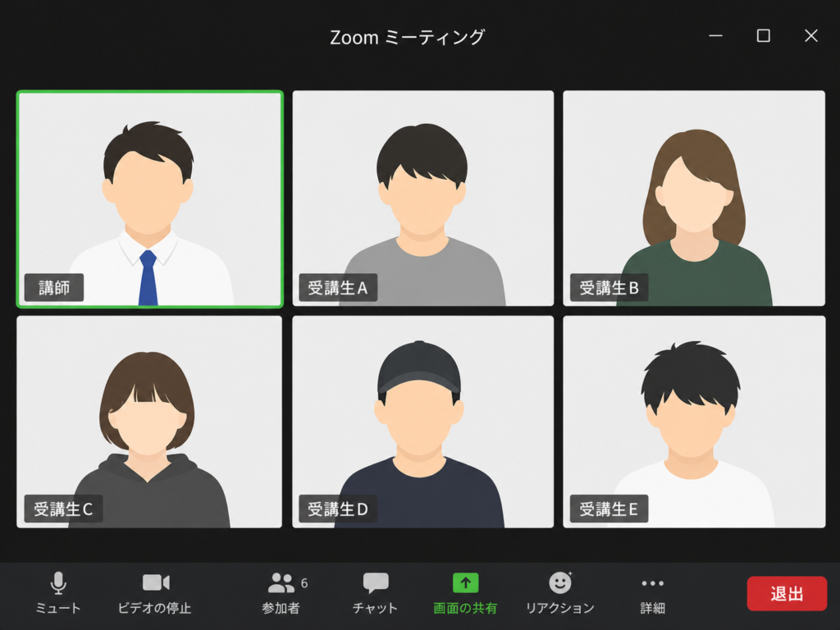The image size is (840, 630).
Task: Leave the meeting with 退出 button
Action: click(787, 594)
